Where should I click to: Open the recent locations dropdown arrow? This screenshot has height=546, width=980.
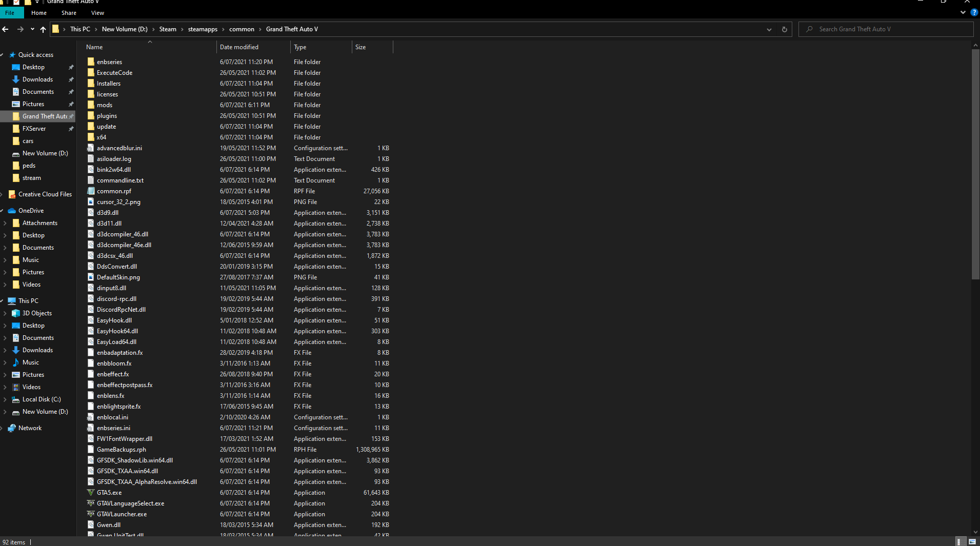32,29
